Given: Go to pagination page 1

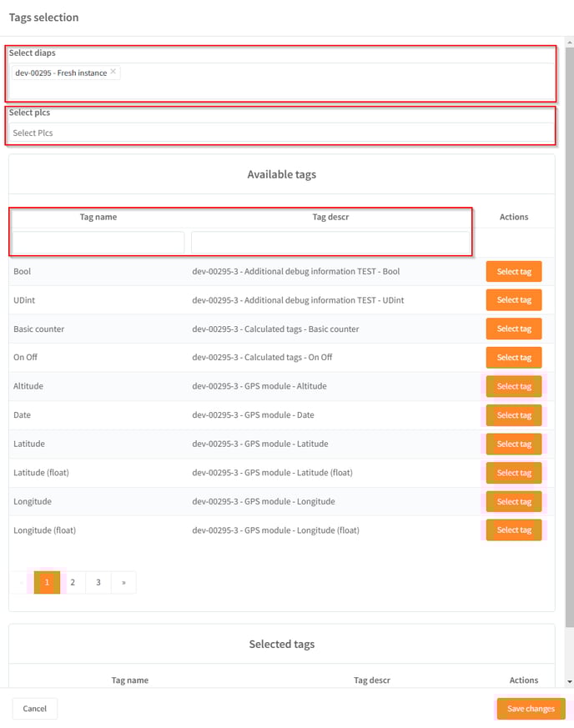Looking at the screenshot, I should (47, 582).
